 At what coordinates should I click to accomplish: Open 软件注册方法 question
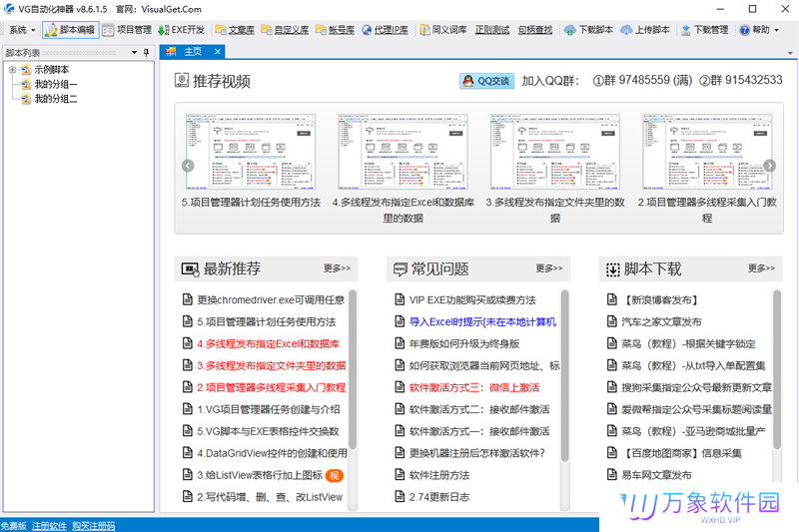coord(439,475)
